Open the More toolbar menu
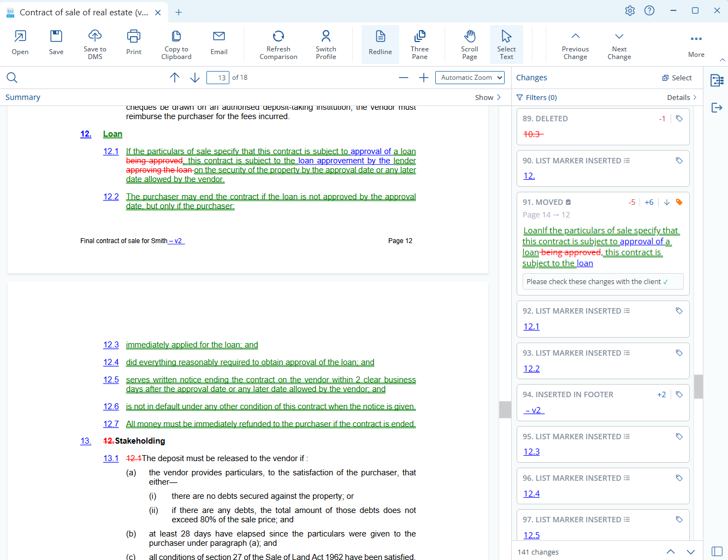This screenshot has height=560, width=728. pos(696,44)
